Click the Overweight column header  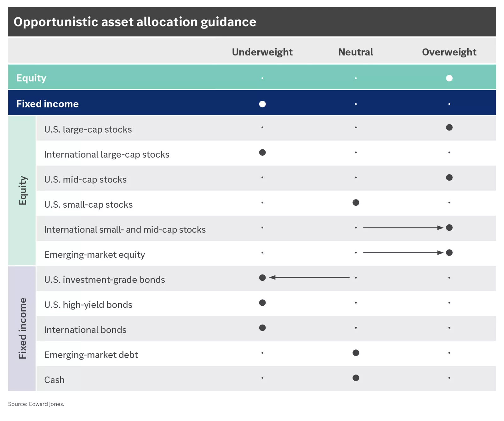(449, 52)
